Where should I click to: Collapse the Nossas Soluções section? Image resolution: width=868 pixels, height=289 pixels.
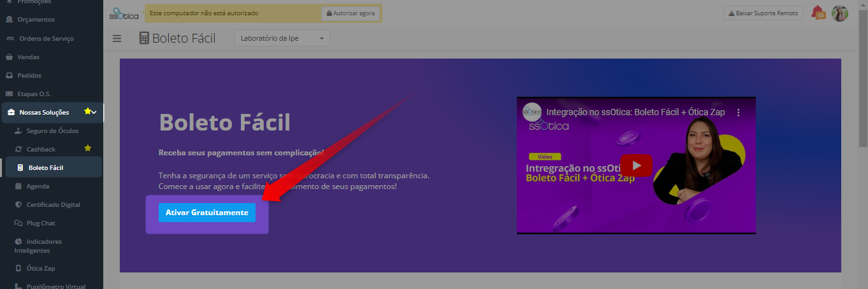[x=52, y=112]
